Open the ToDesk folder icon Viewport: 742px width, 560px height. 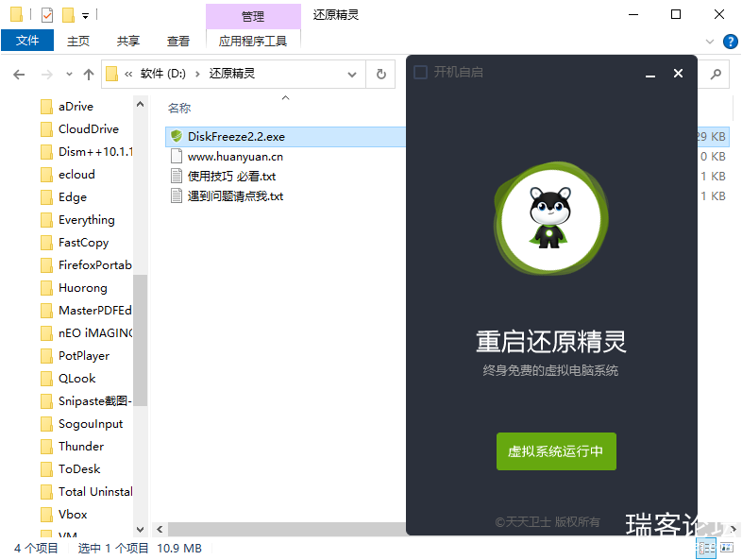pos(47,469)
